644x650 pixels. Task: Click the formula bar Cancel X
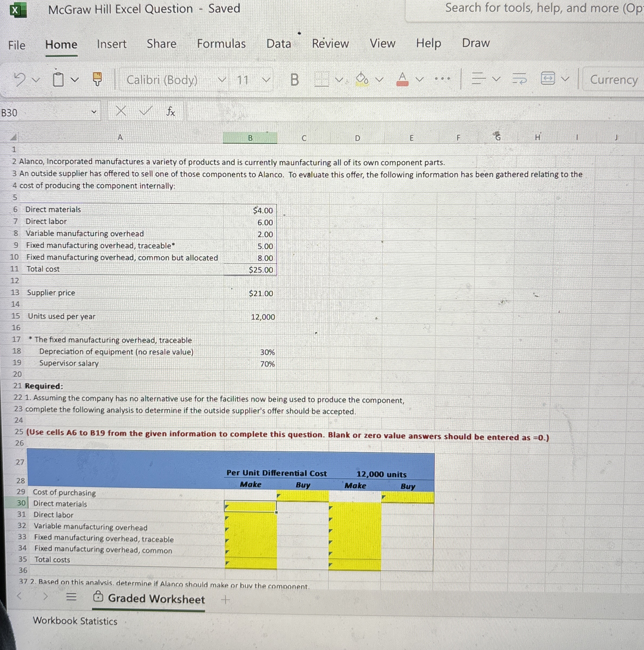point(121,111)
